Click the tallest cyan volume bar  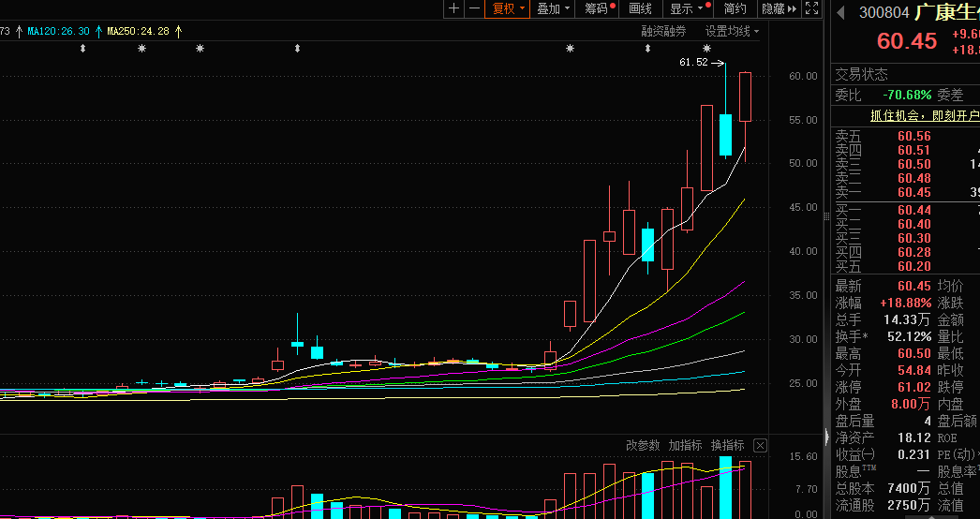pyautogui.click(x=725, y=488)
